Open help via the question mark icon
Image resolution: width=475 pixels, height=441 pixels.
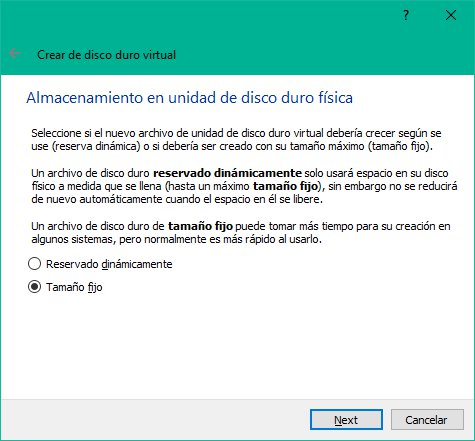(406, 15)
